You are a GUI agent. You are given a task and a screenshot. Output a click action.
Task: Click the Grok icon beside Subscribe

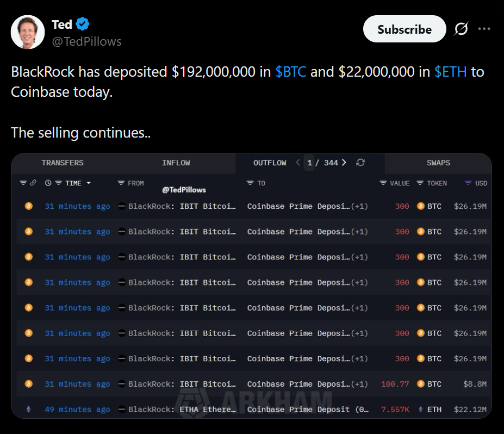(x=461, y=29)
